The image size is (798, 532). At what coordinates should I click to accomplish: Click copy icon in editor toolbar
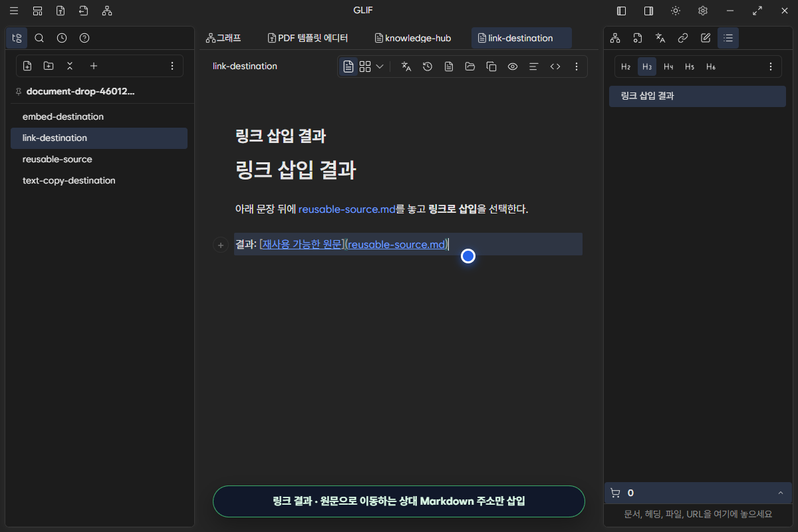[491, 66]
